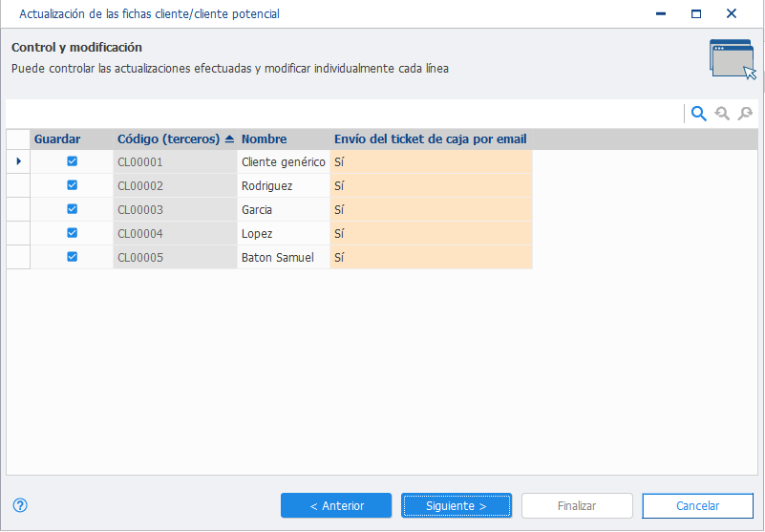Edit the Sí value for Rodriguez
The width and height of the screenshot is (765, 532).
[432, 185]
